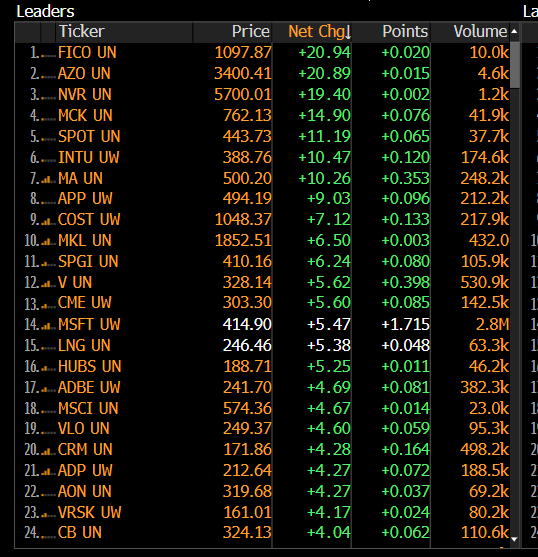The height and width of the screenshot is (557, 538).
Task: Click the scroll up arrow in Leaders table
Action: [514, 32]
